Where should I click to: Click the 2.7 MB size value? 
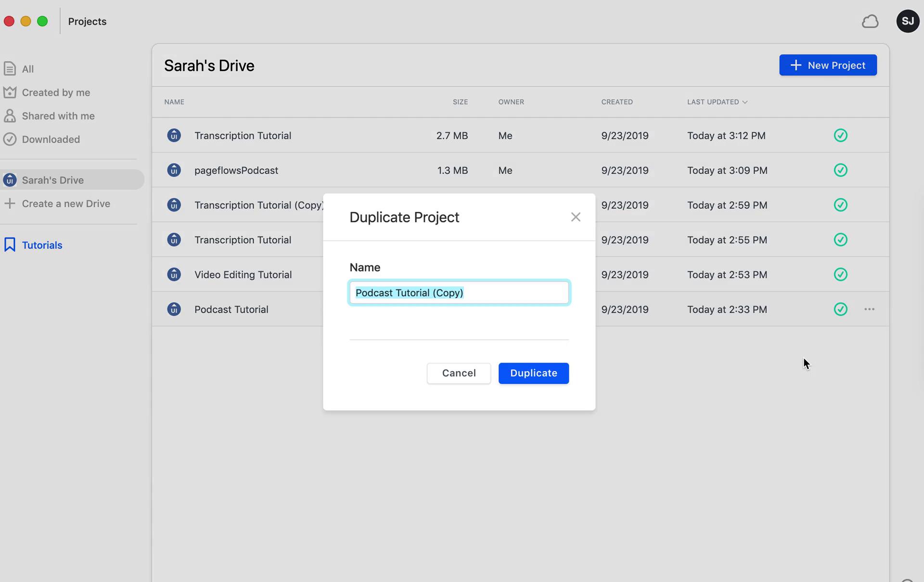pos(452,136)
